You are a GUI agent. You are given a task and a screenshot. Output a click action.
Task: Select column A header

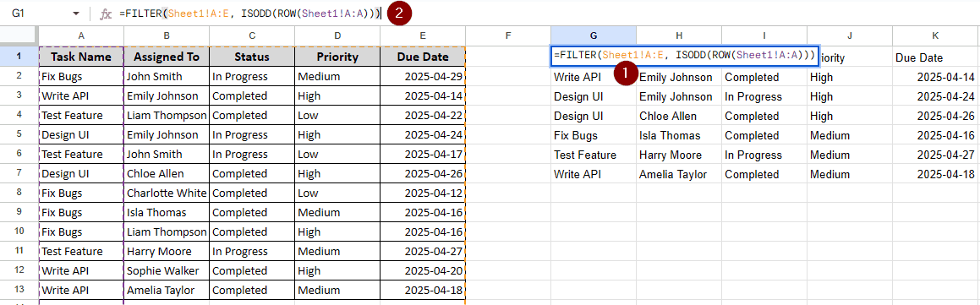pyautogui.click(x=81, y=36)
